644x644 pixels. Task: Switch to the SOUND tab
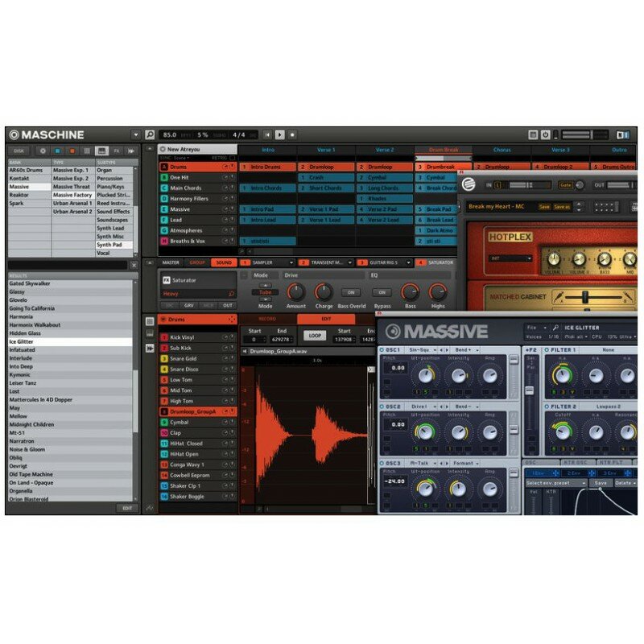coord(223,262)
